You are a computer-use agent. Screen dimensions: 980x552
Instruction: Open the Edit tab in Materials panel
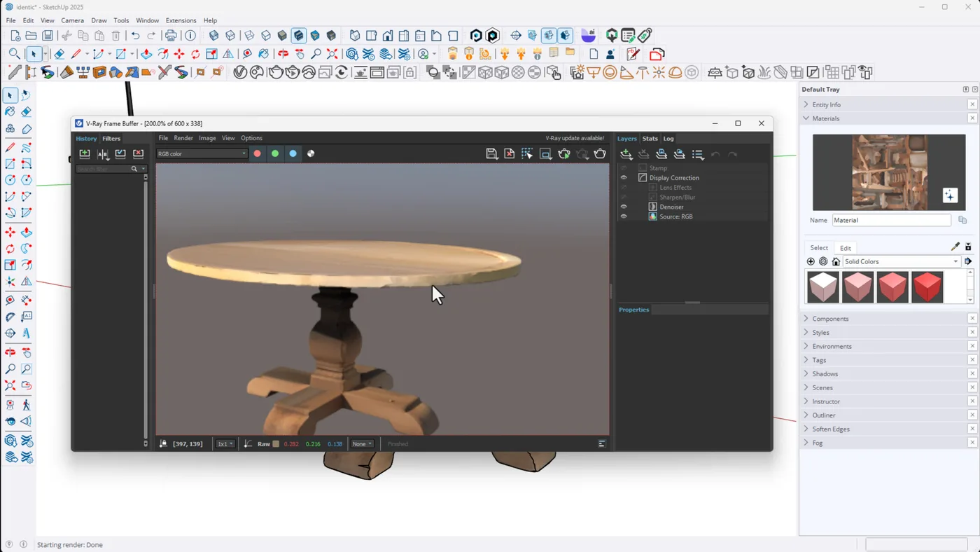pos(846,248)
